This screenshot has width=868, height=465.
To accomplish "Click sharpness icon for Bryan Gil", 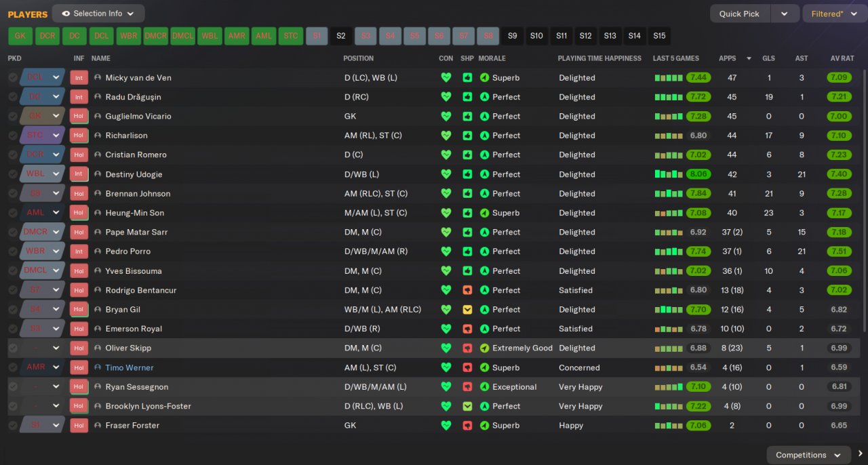I will (467, 309).
